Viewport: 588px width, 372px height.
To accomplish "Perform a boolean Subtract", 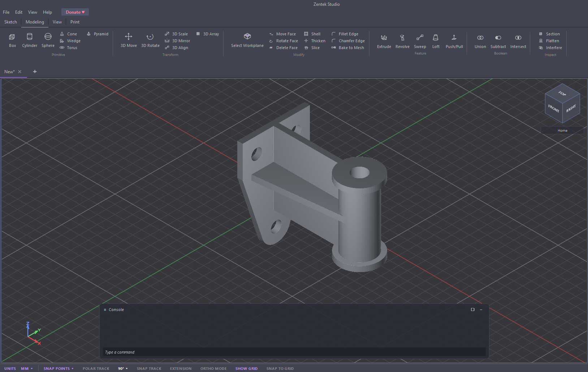I will point(498,41).
